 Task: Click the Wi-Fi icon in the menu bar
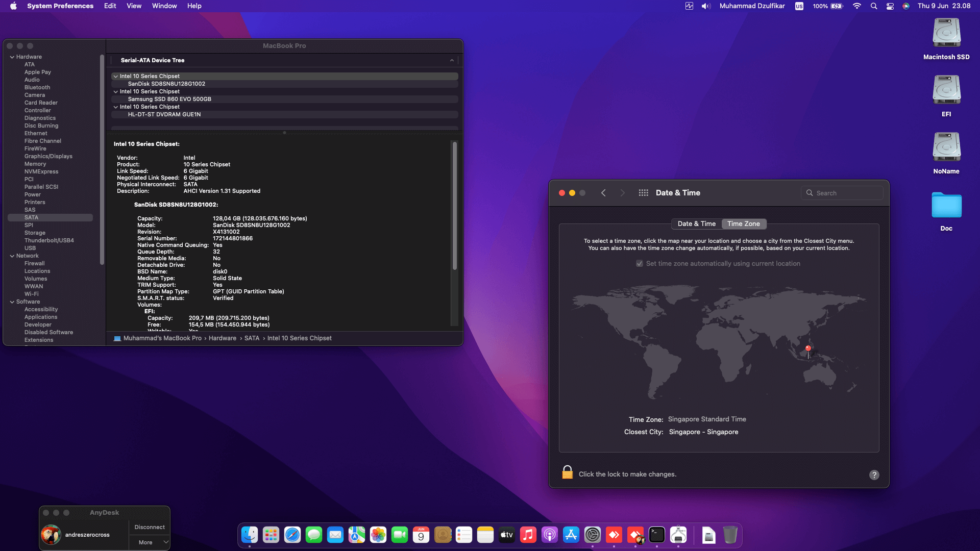[857, 6]
